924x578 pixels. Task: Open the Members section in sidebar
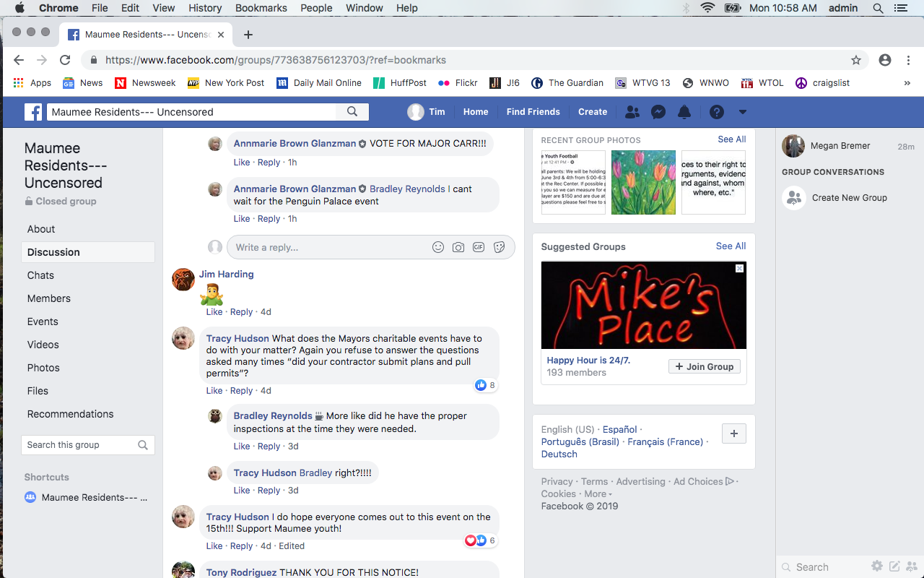(x=49, y=298)
